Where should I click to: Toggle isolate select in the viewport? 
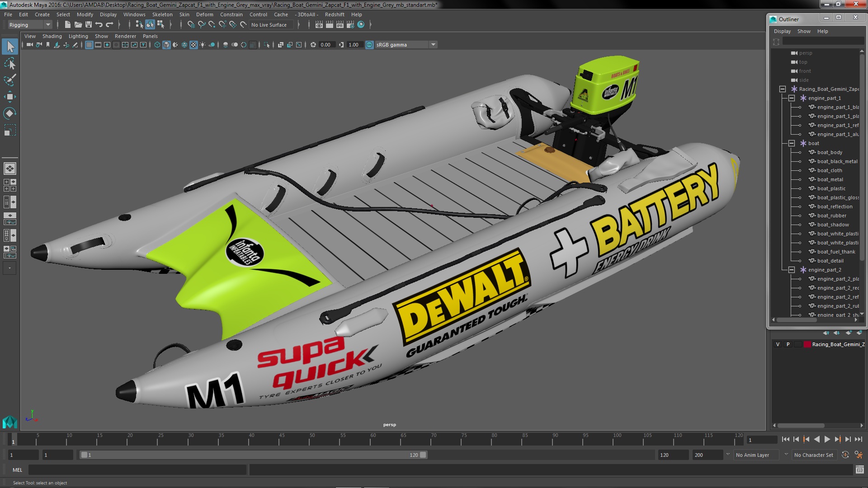coord(267,45)
